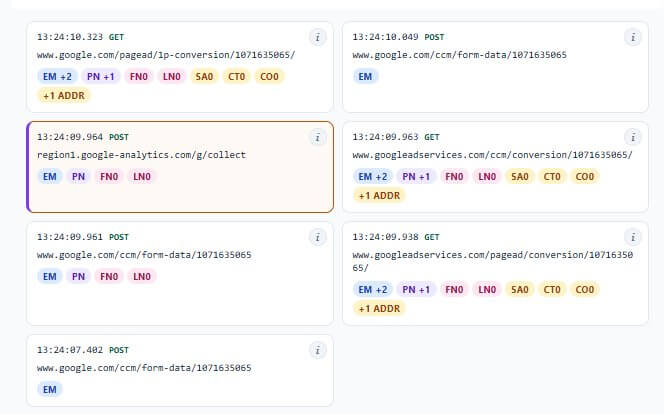This screenshot has height=414, width=664.
Task: Click LN0 badge on 13:24:09.961 card
Action: 142,276
